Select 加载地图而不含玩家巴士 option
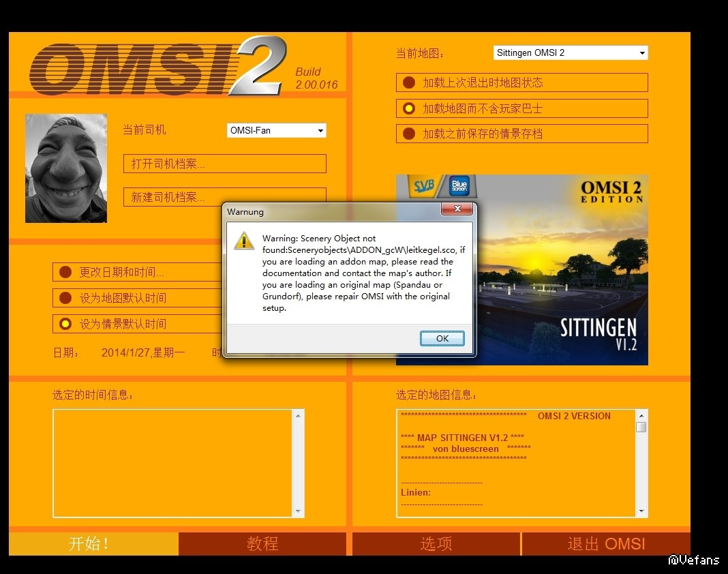The width and height of the screenshot is (728, 574). (409, 108)
